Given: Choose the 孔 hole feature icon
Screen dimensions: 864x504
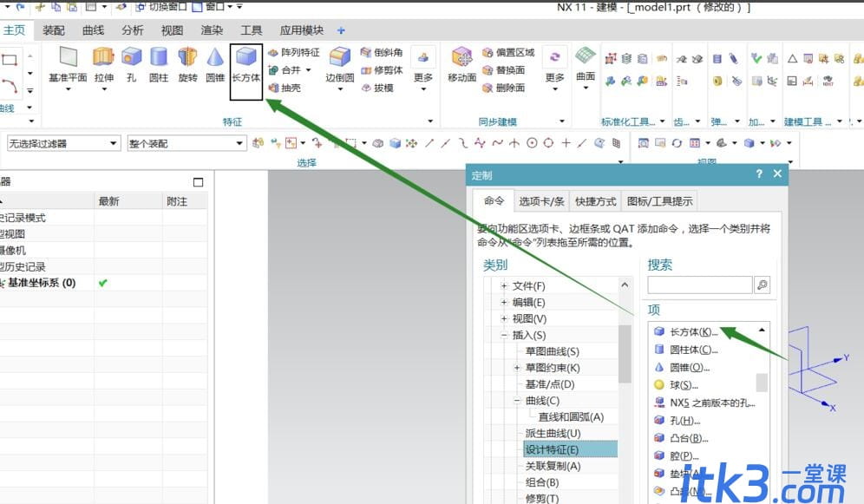Looking at the screenshot, I should point(131,65).
